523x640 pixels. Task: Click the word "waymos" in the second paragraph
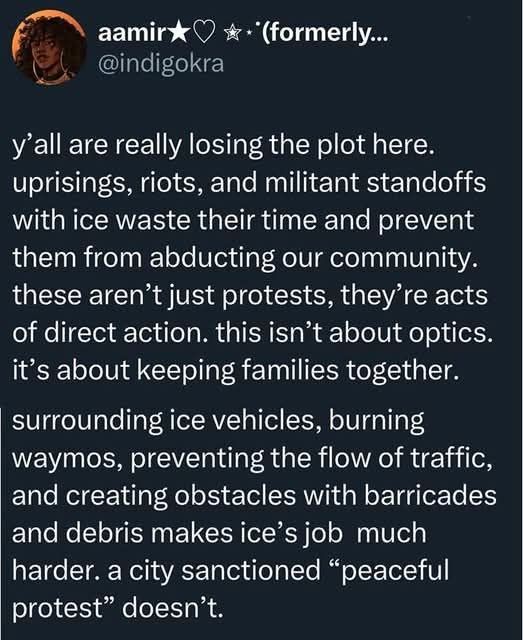(67, 460)
